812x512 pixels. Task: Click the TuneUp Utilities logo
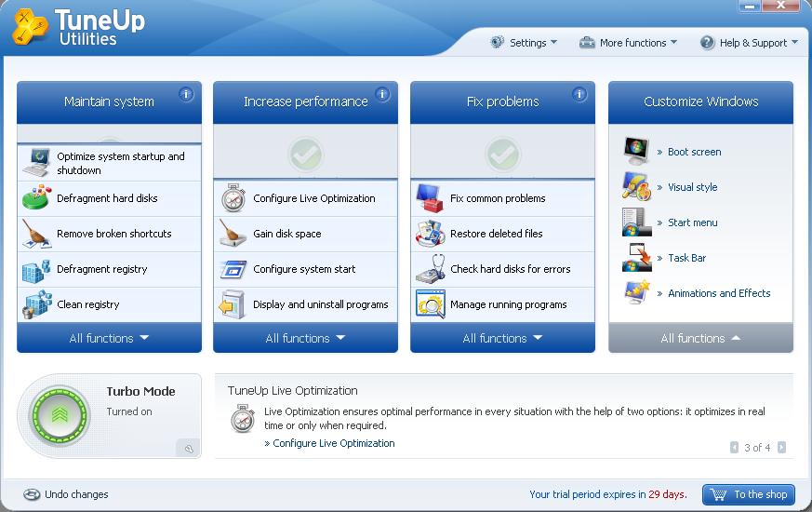click(x=79, y=28)
